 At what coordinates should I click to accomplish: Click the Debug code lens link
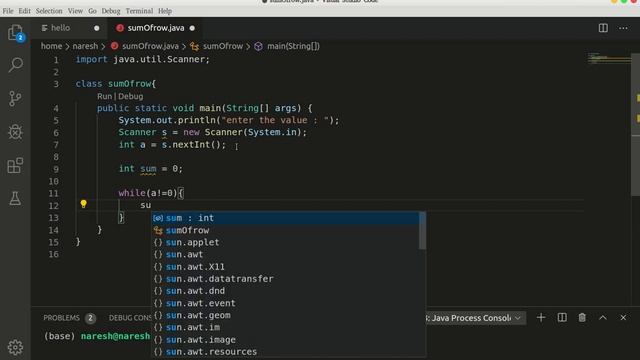coord(131,96)
